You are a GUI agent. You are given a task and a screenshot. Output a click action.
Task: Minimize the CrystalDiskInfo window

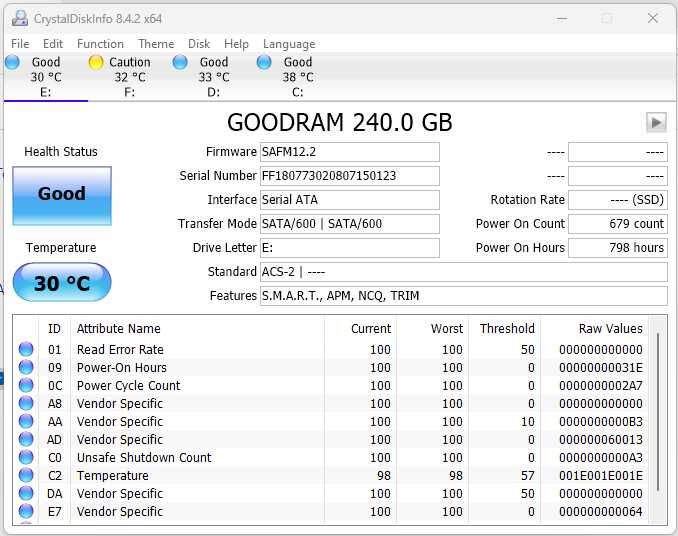562,19
